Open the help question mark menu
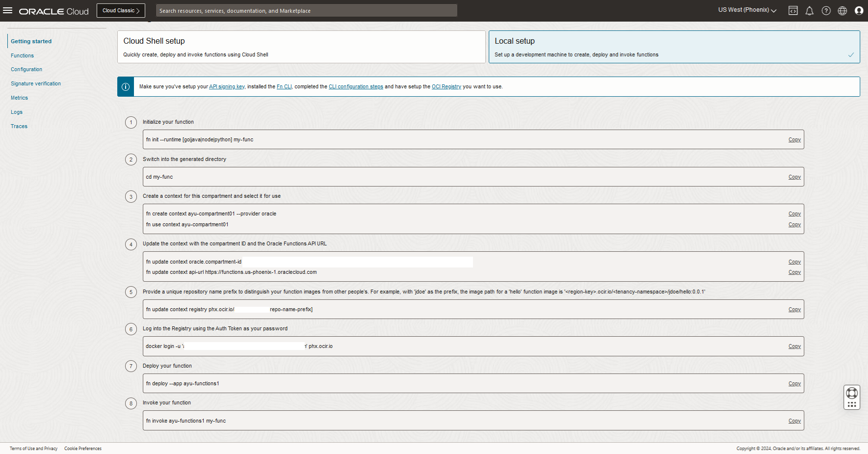 (x=826, y=11)
